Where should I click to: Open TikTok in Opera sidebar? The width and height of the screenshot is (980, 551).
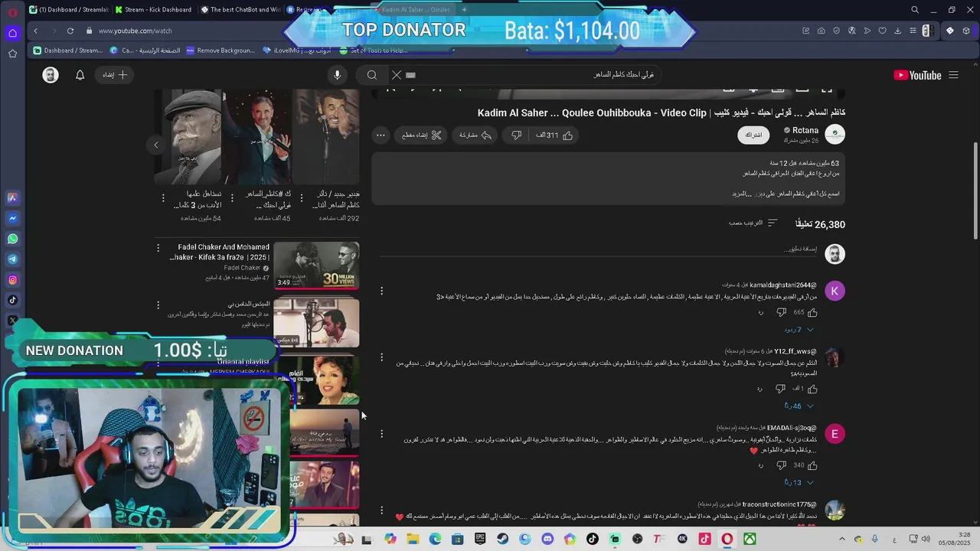(12, 301)
